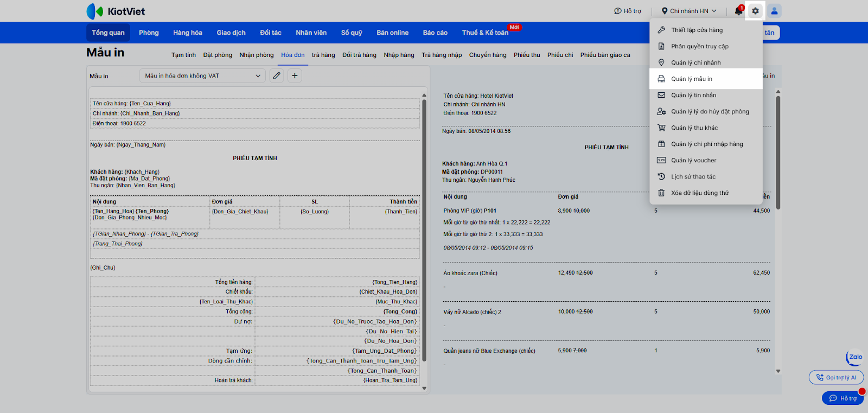This screenshot has width=868, height=413.
Task: Click the {Trang_Thai_Phong} placeholder in the editor
Action: click(118, 244)
